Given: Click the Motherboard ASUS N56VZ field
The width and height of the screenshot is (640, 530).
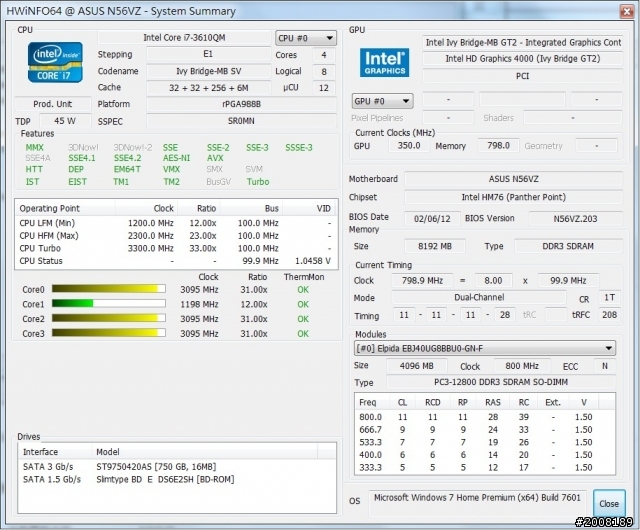Looking at the screenshot, I should point(513,179).
